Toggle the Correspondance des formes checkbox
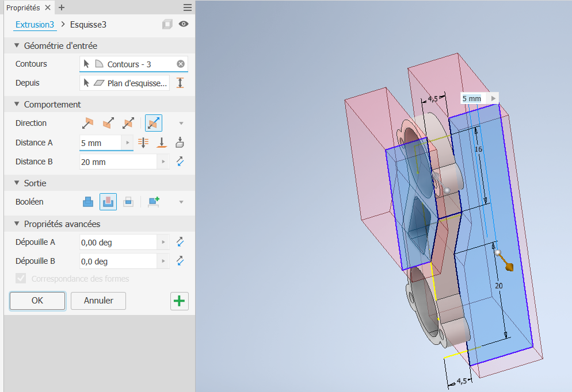 click(21, 279)
